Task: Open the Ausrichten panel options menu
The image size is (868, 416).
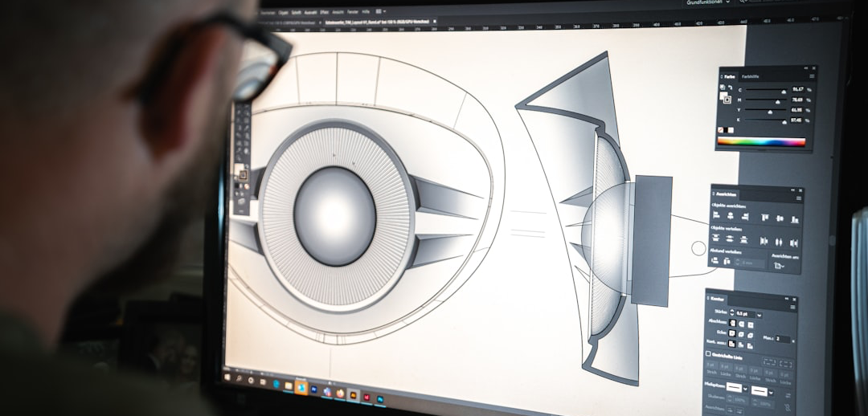Action: coord(799,198)
